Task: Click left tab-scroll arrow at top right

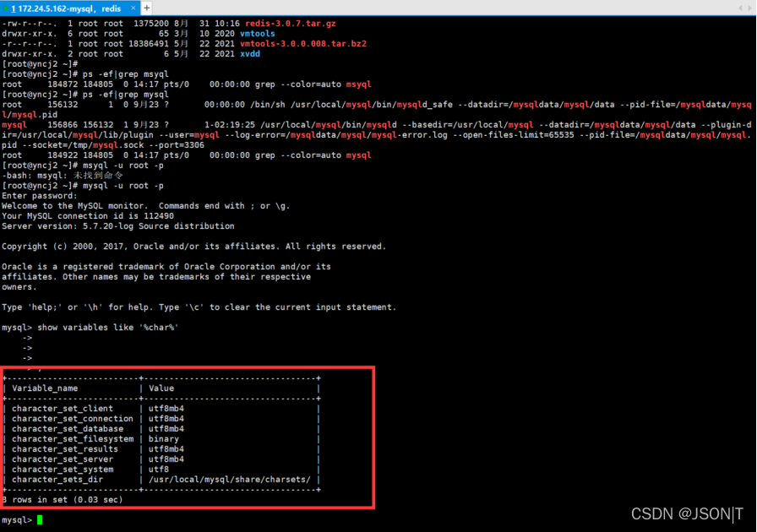Action: coord(741,8)
